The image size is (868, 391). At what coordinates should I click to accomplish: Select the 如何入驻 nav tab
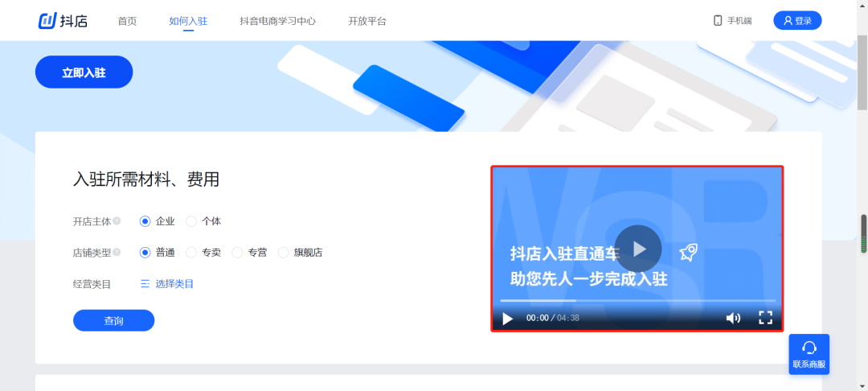pyautogui.click(x=188, y=22)
